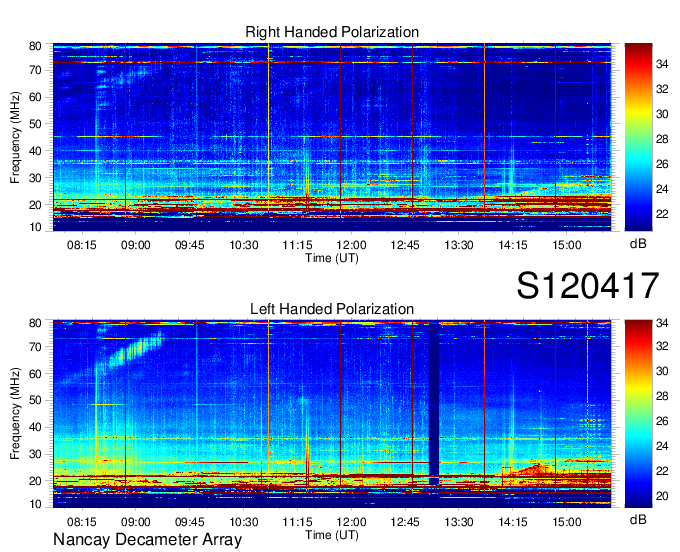Click the 12:00 tick under Right Handed panel
680x552 pixels.
351,245
